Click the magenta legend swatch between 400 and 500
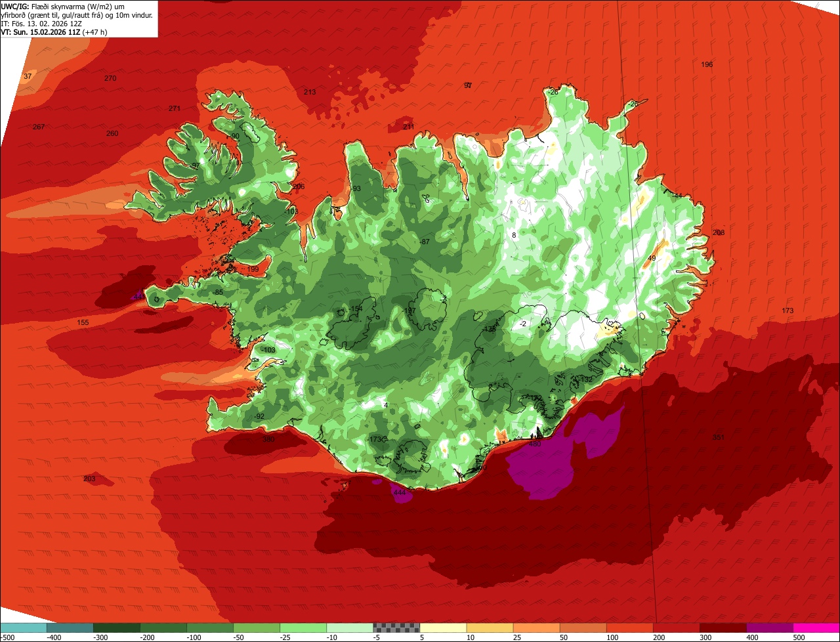Screen dimensions: 840x642 pyautogui.click(x=770, y=627)
